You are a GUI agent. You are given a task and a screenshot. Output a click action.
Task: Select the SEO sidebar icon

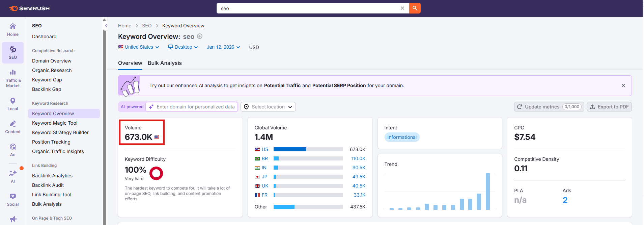point(13,53)
